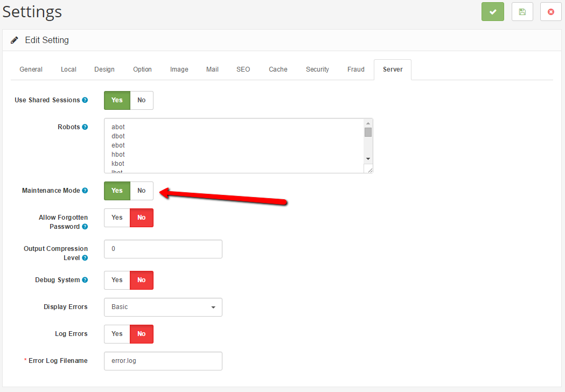Set Allow Forgotten Password to No

pyautogui.click(x=142, y=218)
